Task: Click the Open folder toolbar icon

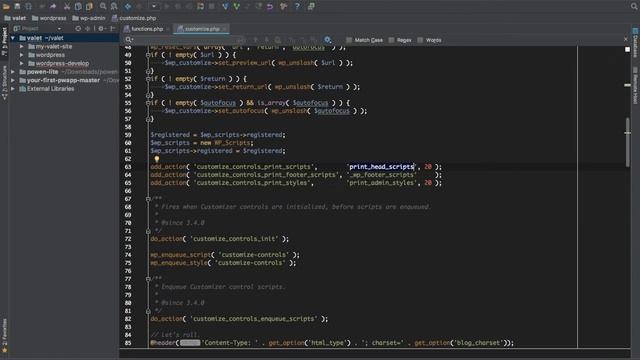Action: 6,6
